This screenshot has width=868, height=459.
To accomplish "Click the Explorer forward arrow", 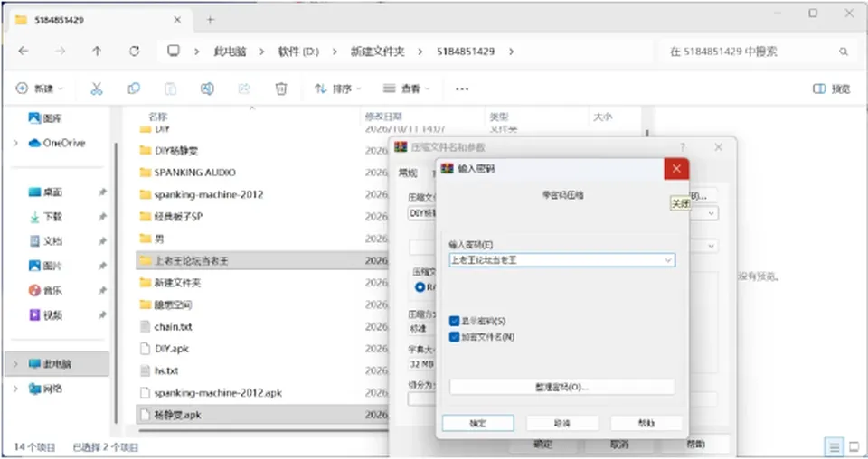I will tap(60, 51).
